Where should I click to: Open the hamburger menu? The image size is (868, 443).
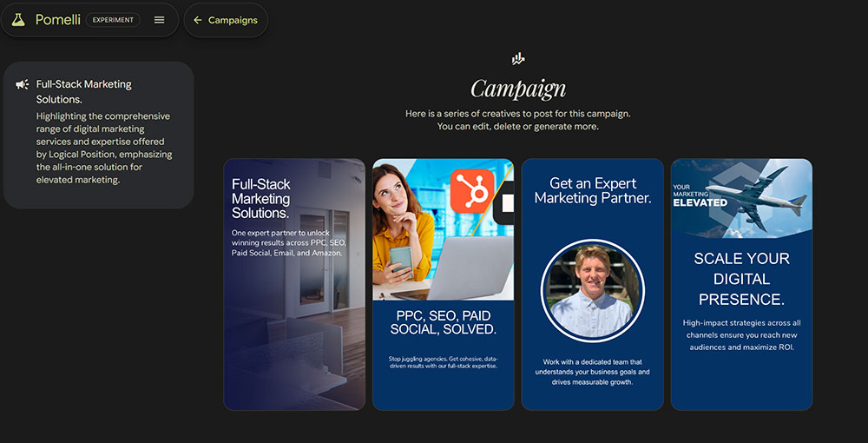point(160,20)
